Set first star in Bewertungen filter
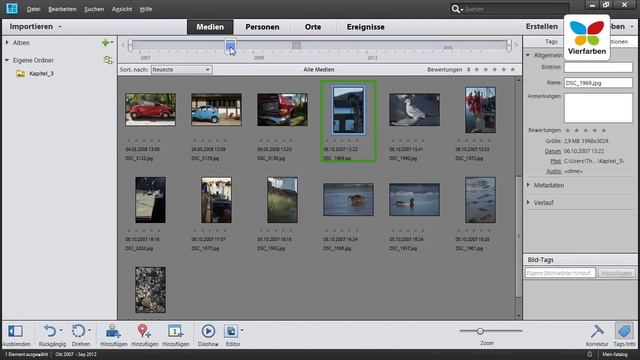The image size is (640, 360). [477, 70]
